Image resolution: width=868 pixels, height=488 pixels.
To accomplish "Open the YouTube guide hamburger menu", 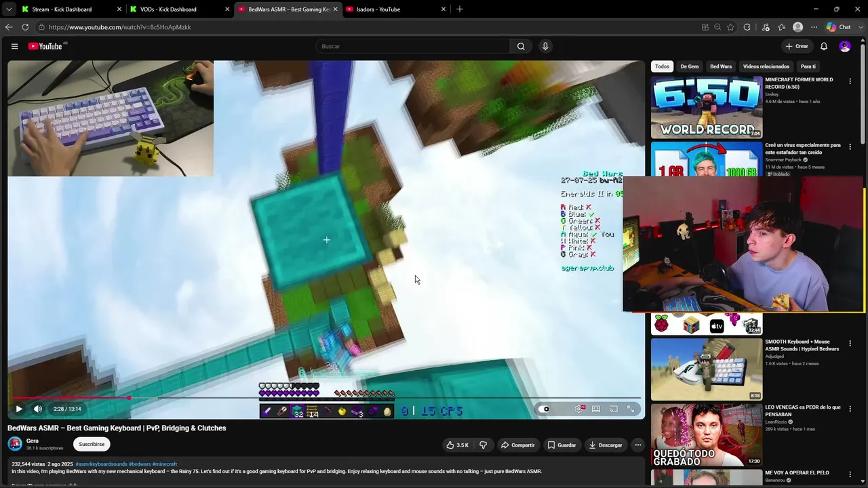I will 14,46.
